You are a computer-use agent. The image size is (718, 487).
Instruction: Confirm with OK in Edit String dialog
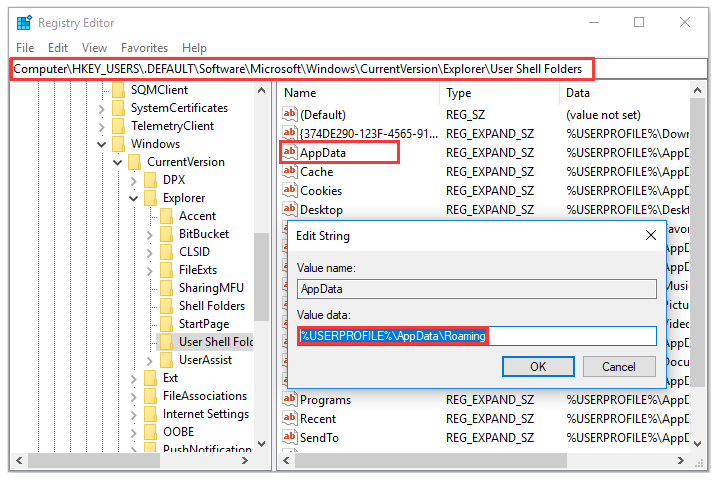tap(538, 367)
